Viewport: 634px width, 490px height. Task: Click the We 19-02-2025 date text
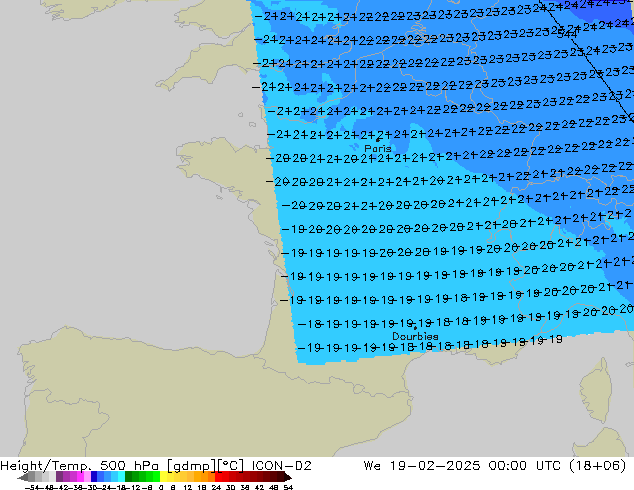coord(422,466)
